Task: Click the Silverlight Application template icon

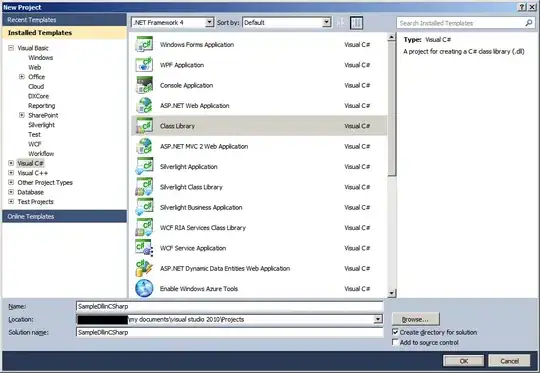Action: (144, 166)
